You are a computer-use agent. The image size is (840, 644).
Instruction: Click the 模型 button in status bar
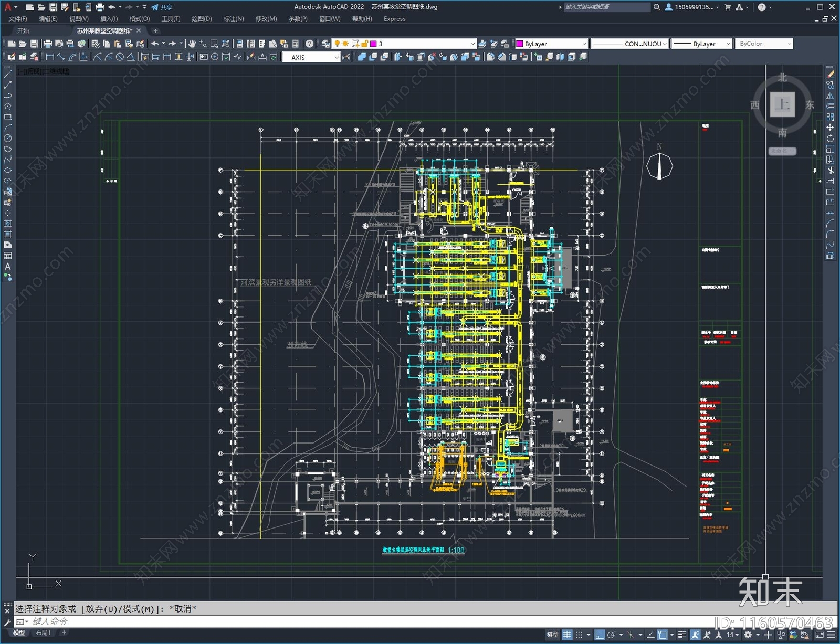552,635
